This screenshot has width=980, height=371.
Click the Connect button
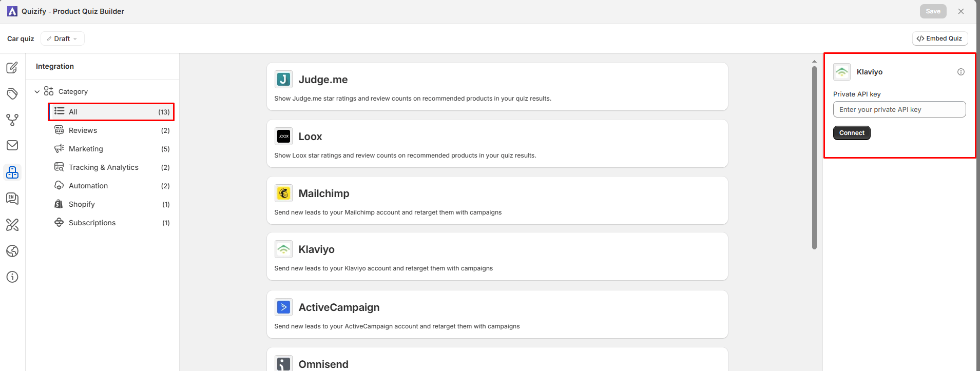[x=852, y=133]
